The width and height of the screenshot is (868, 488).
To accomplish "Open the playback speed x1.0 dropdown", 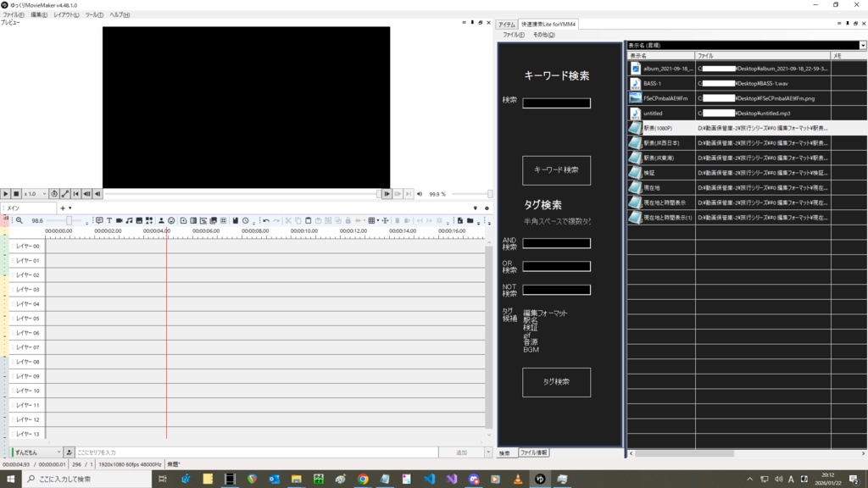I will click(36, 193).
